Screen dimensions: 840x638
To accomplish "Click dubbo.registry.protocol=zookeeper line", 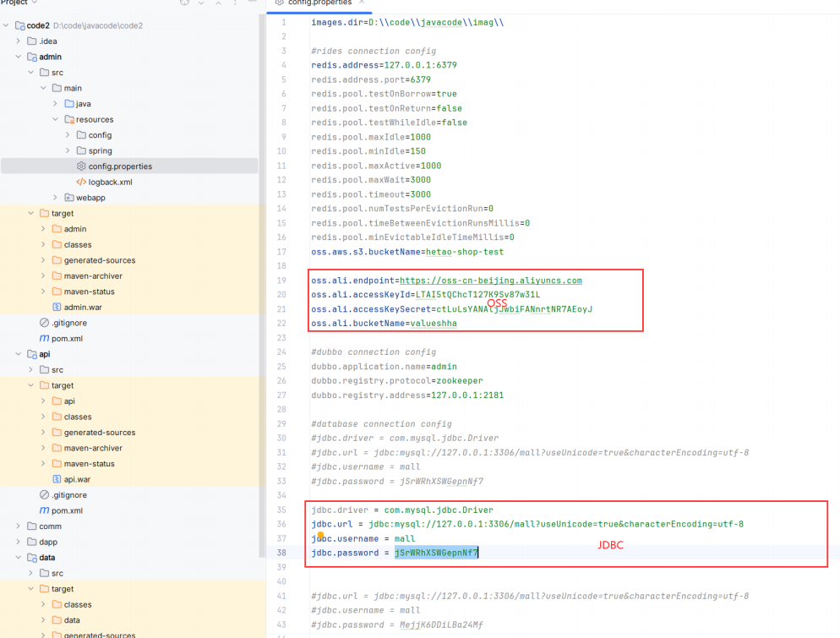I will click(397, 380).
